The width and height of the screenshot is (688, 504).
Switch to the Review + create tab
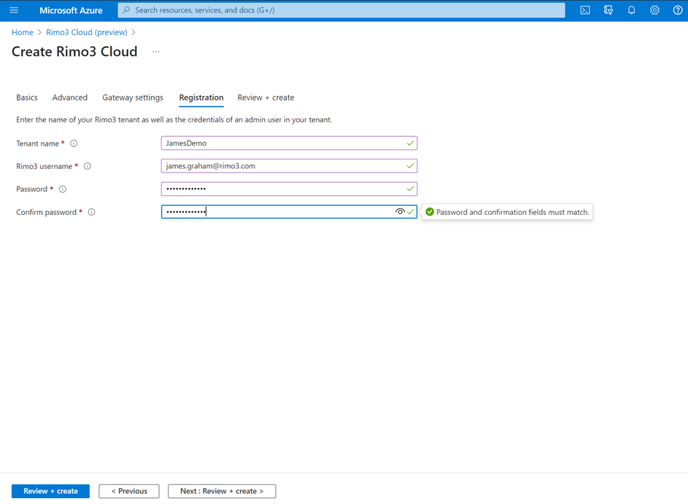(265, 97)
